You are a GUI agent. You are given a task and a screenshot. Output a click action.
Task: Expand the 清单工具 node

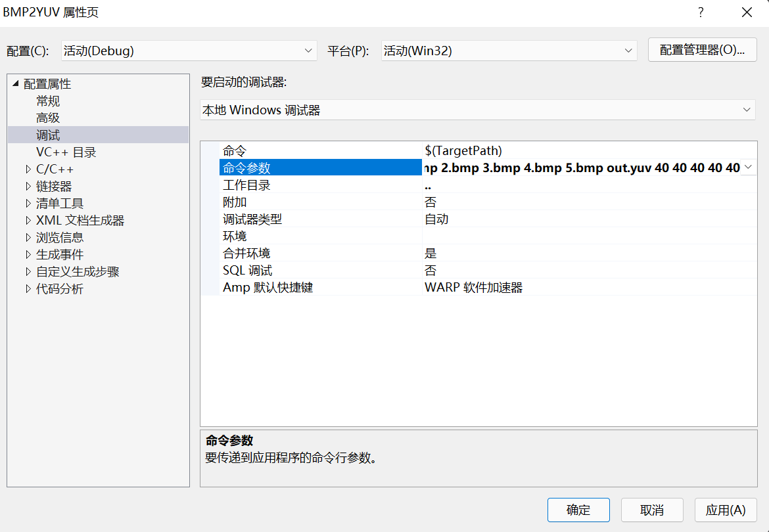[x=28, y=203]
